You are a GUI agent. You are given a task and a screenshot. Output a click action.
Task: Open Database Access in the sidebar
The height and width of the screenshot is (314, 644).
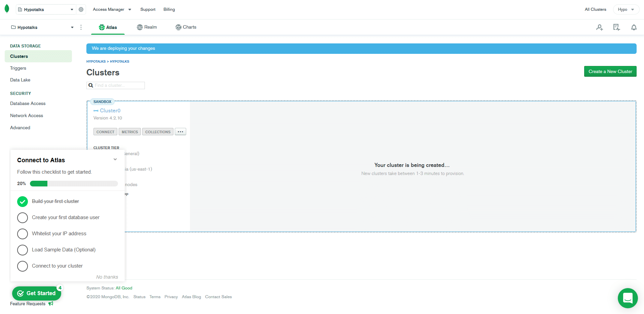click(x=28, y=104)
